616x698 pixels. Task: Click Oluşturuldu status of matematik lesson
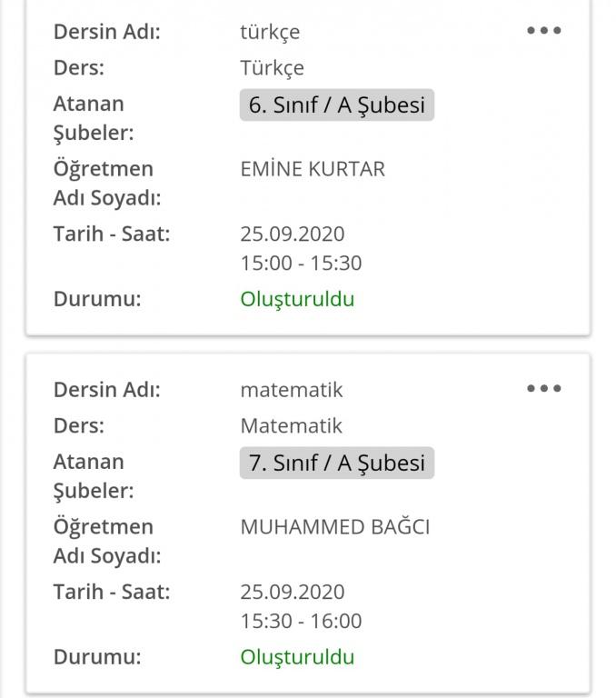(297, 657)
